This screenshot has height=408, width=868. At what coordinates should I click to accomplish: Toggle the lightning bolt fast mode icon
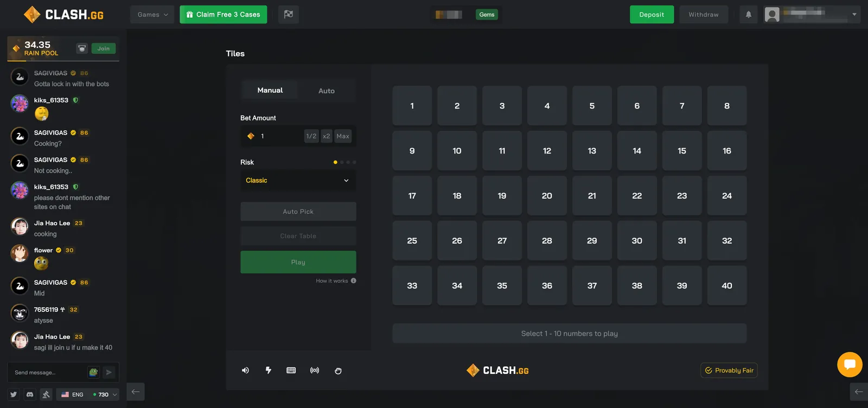[268, 371]
